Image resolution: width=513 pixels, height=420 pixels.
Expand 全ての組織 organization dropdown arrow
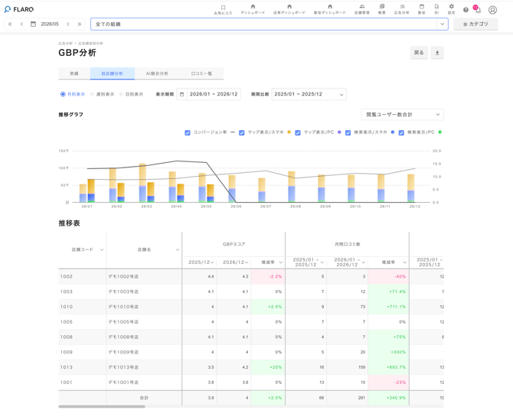click(x=443, y=24)
